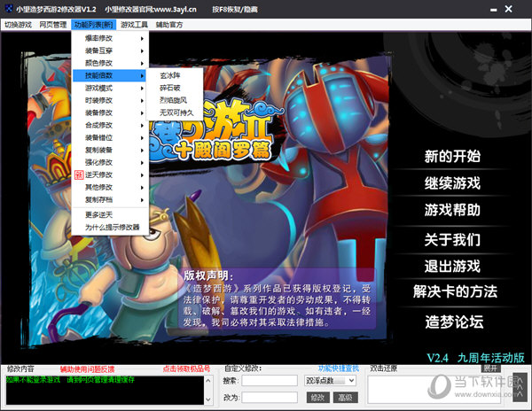Open the 网页管理 menu
Image resolution: width=532 pixels, height=411 pixels.
53,25
